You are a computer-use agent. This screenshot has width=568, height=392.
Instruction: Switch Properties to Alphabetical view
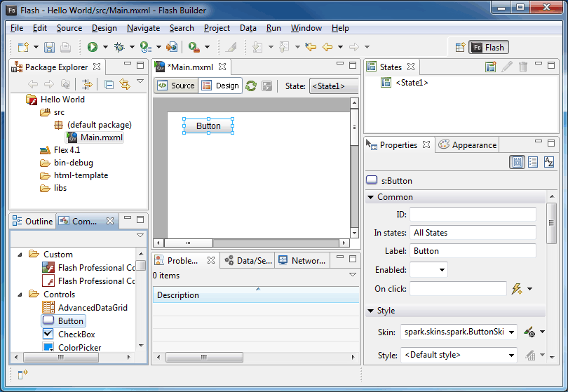click(x=549, y=162)
